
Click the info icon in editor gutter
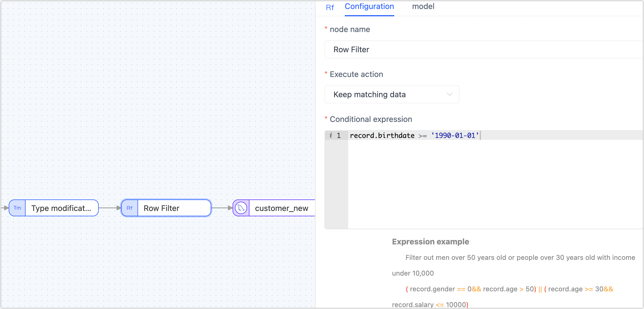[331, 135]
